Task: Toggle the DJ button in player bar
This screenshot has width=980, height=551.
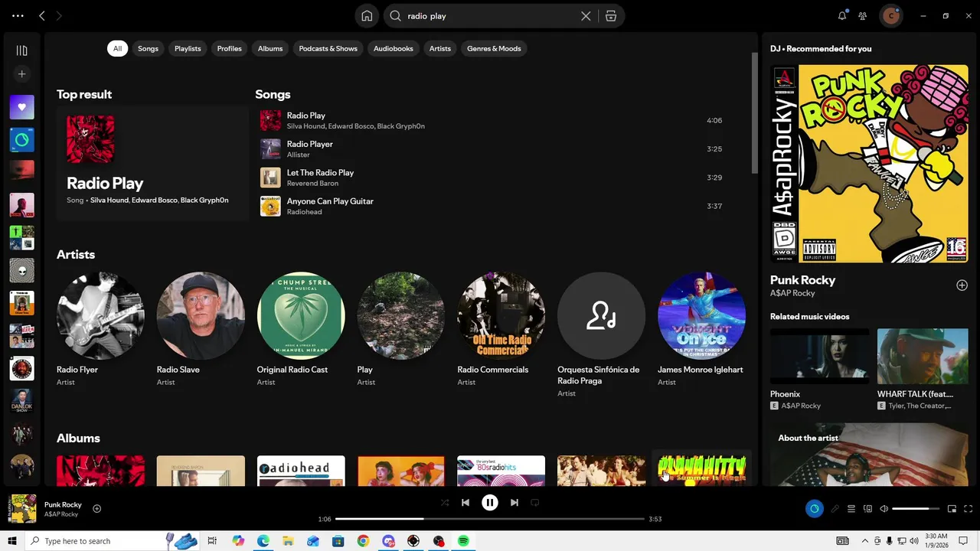Action: click(814, 509)
